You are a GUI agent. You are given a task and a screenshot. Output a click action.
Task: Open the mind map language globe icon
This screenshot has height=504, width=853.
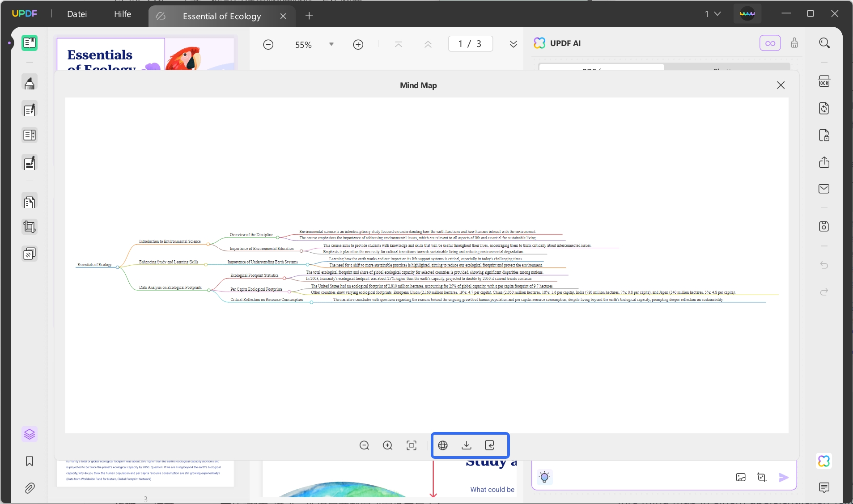point(443,445)
